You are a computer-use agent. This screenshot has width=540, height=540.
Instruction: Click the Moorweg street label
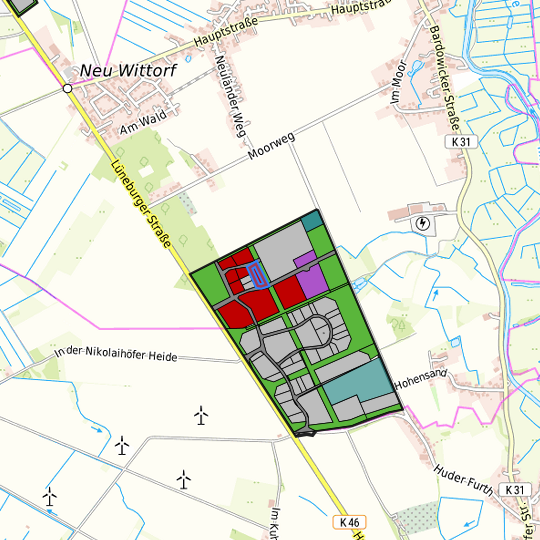[x=271, y=146]
